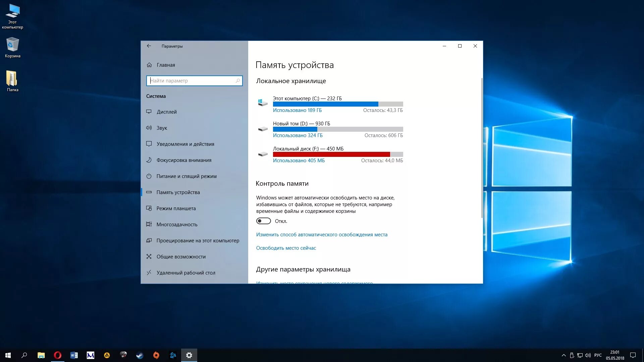The image size is (644, 362).
Task: Click the Локальный диск F: drive icon
Action: 263,154
